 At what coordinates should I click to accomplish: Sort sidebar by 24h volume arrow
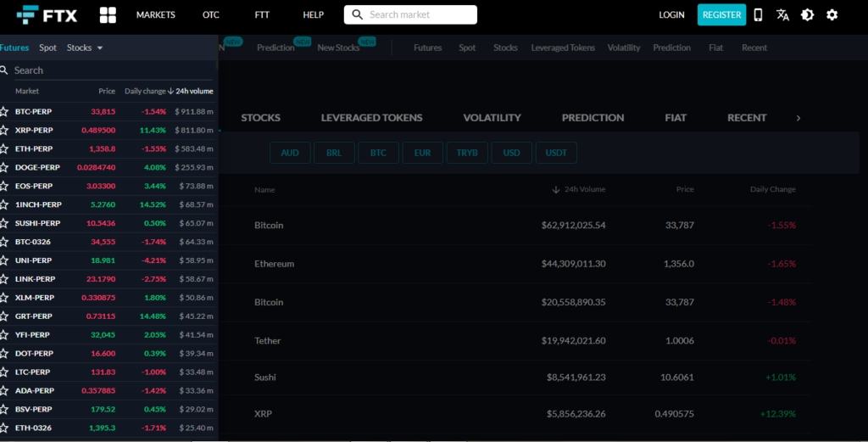click(x=170, y=91)
